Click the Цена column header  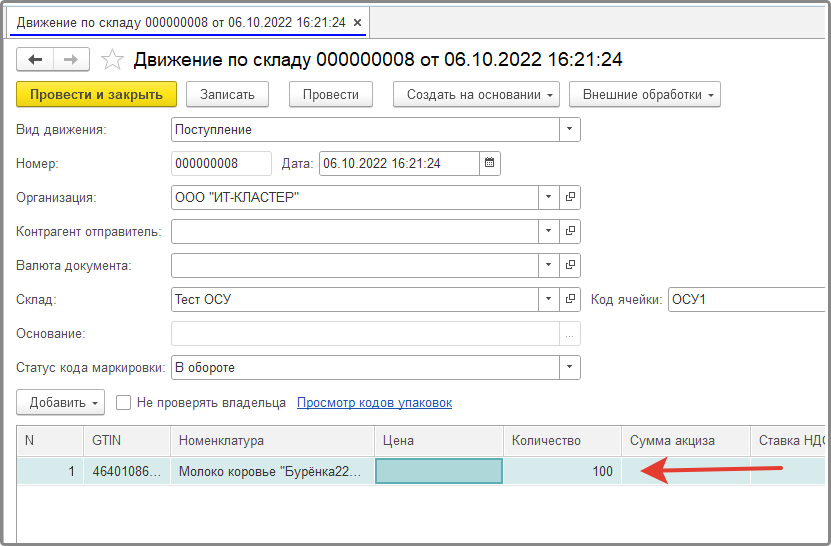pos(439,441)
